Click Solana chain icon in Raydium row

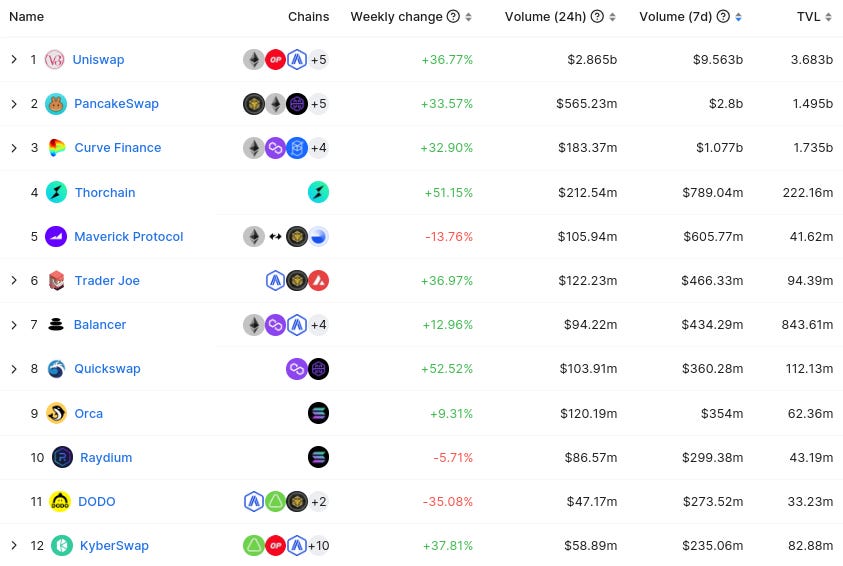coord(318,457)
